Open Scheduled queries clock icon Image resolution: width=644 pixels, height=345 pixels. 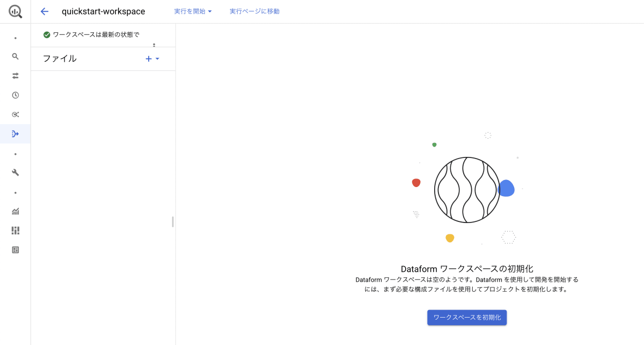[16, 95]
